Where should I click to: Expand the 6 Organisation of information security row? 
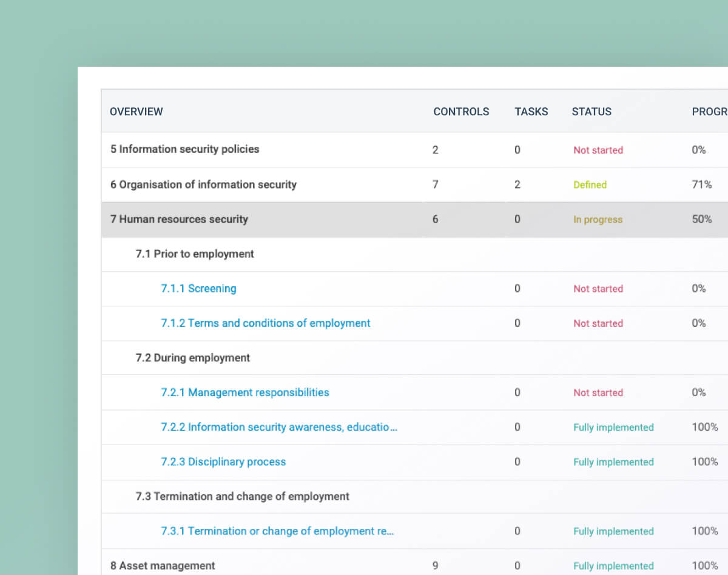(x=203, y=184)
